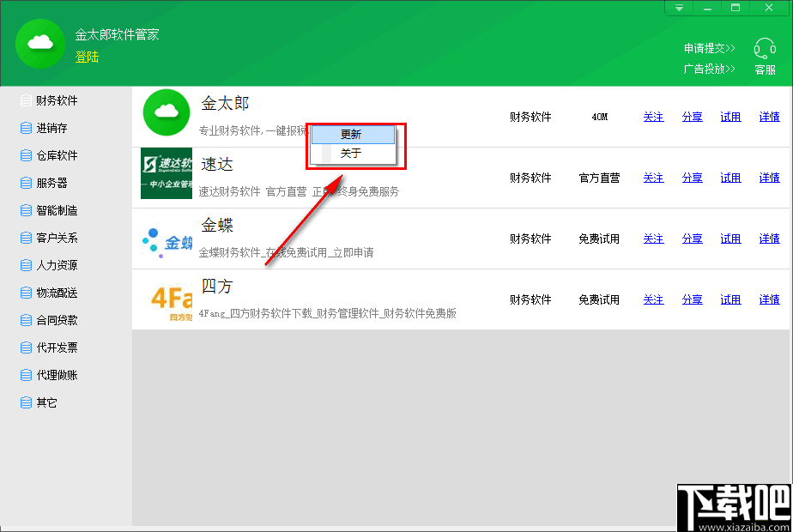Click 分享 in the 速达 row

tap(692, 178)
